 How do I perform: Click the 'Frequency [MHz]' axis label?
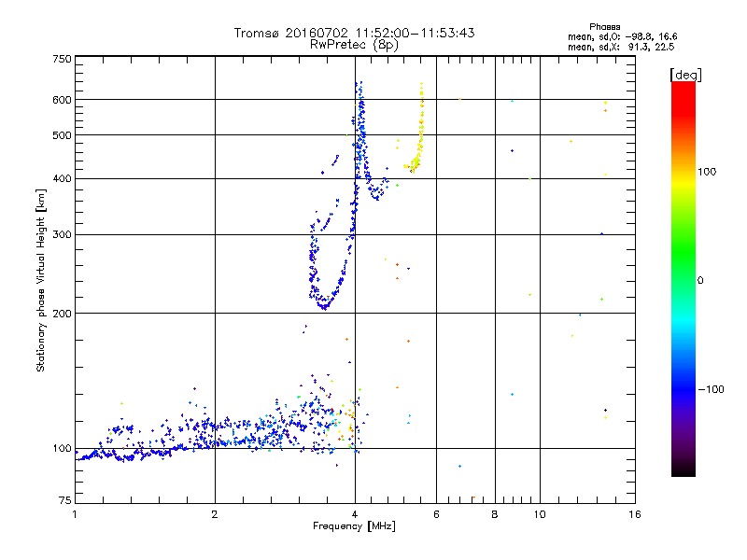tap(354, 526)
